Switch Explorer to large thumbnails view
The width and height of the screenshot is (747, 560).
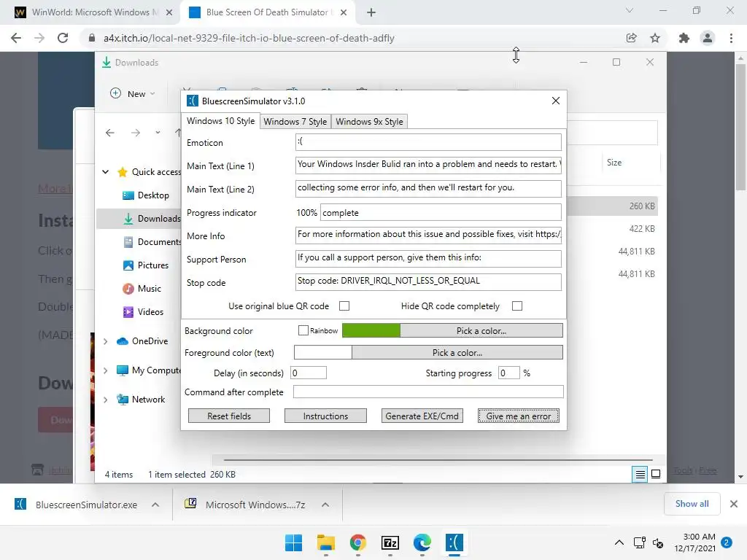(656, 474)
